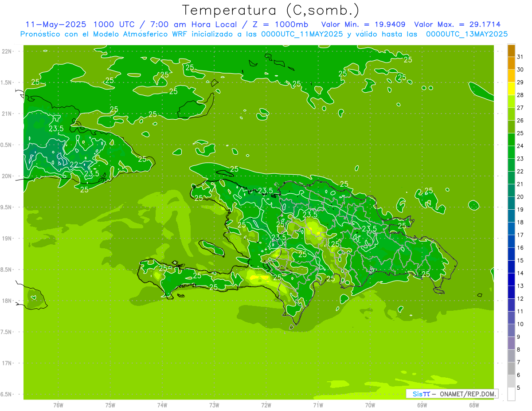532x411 pixels.
Task: Click the "Valor Max. = 29.1714" readout
Action: tap(458, 24)
